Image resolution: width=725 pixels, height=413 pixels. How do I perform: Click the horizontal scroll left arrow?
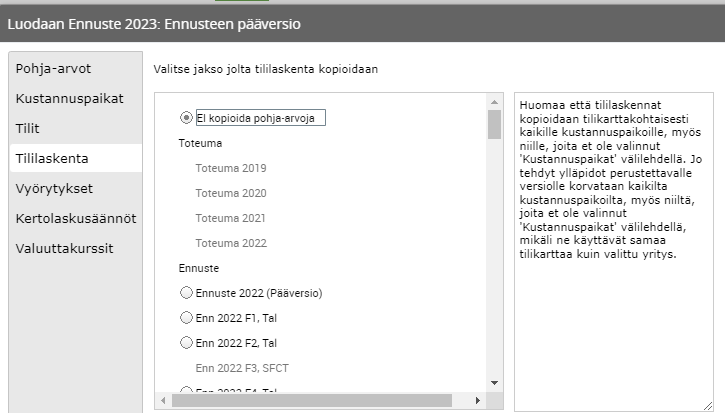pyautogui.click(x=163, y=401)
